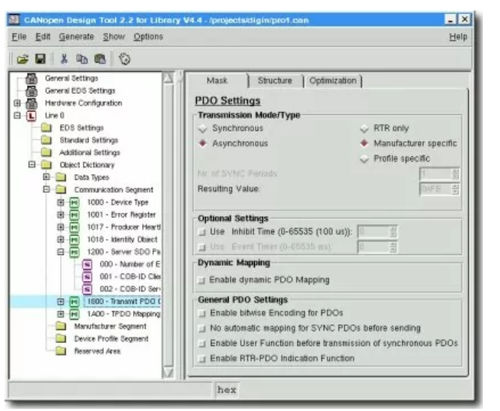
Task: Expand the 1000 - Device Type entry
Action: [x=60, y=202]
